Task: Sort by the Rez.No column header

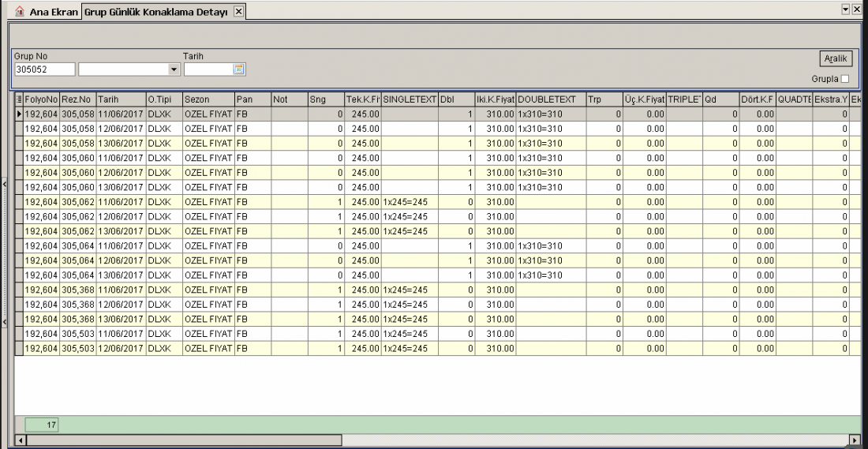Action: pos(78,99)
